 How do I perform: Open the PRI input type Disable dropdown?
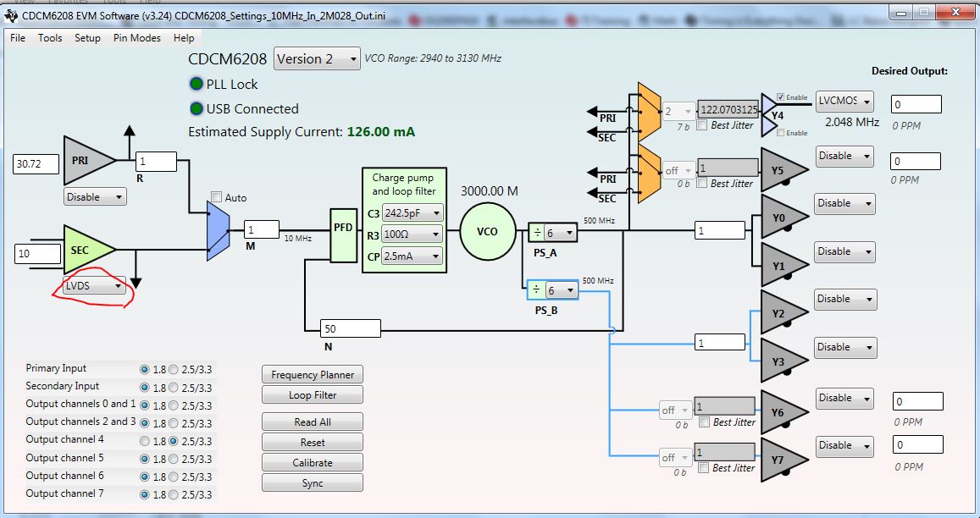(95, 197)
